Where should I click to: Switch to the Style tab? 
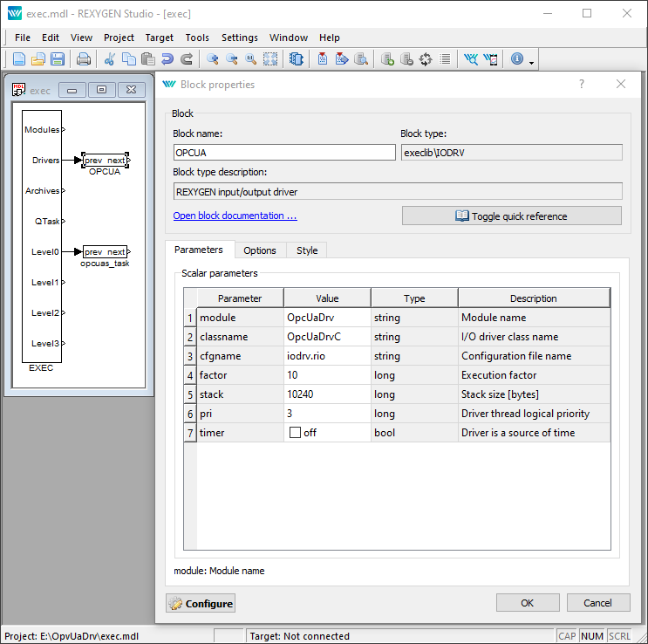307,250
